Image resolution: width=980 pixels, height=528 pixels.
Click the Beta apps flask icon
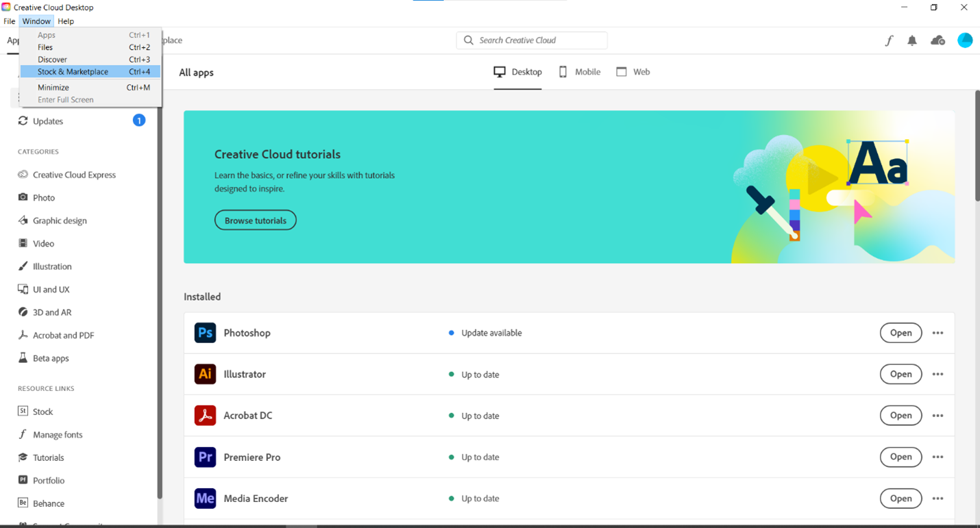pos(23,357)
